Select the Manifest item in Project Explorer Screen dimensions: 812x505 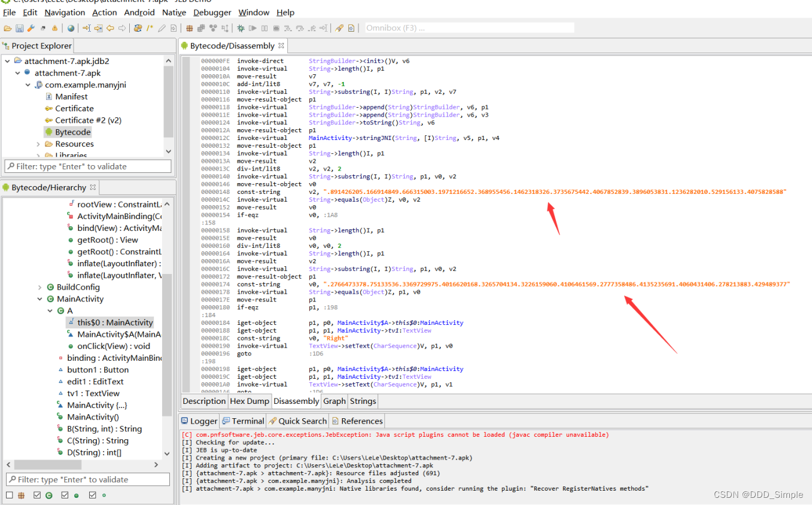[x=71, y=96]
